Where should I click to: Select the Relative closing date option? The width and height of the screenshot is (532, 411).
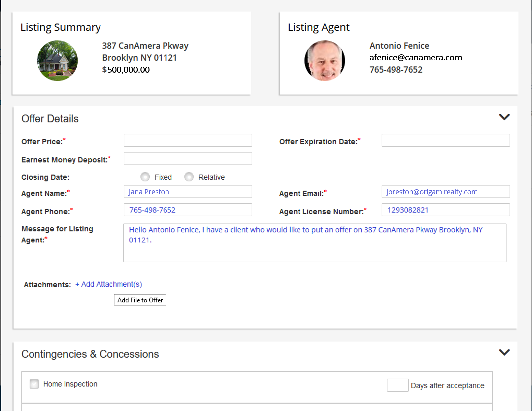[189, 177]
